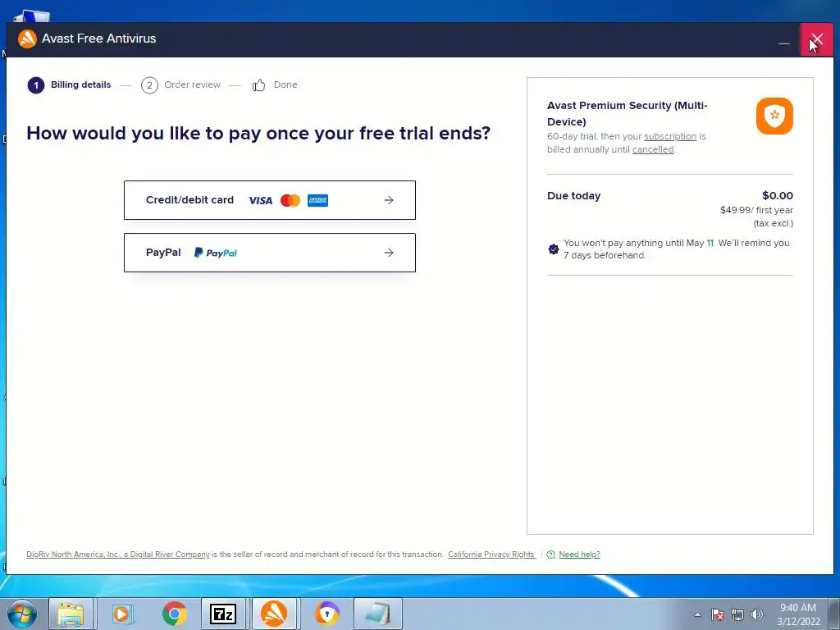Click the verified checkmark badge near reminder
The height and width of the screenshot is (630, 840).
(554, 249)
